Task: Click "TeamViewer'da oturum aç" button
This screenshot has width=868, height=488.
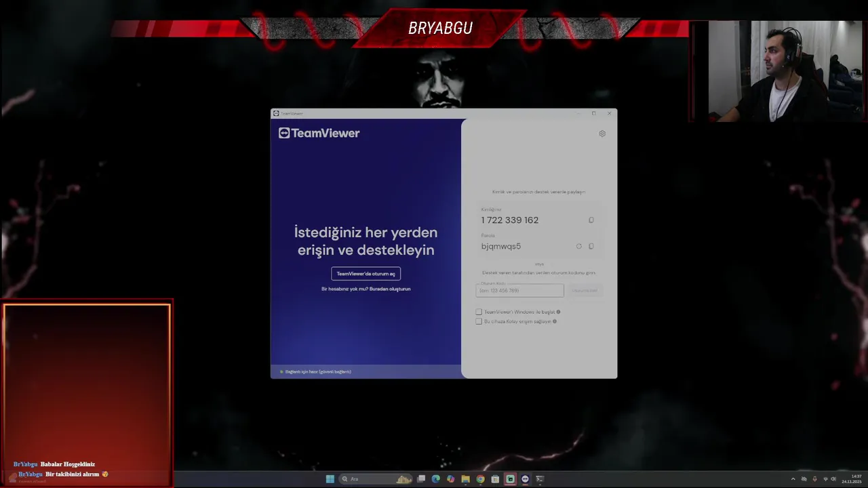Action: coord(366,274)
